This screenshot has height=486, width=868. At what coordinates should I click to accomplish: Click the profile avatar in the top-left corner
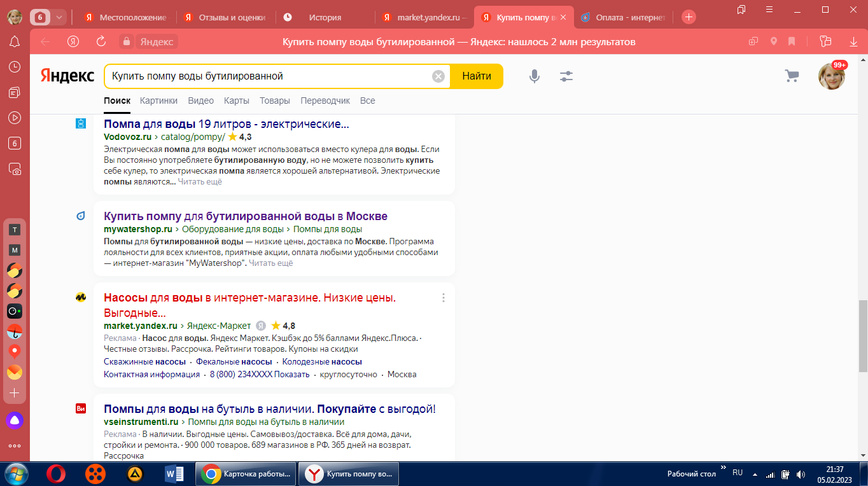[x=15, y=17]
